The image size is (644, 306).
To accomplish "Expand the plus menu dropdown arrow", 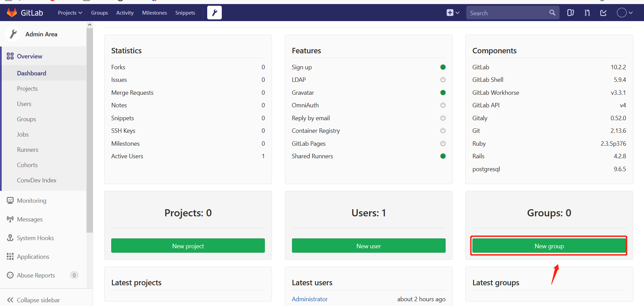I will 457,13.
